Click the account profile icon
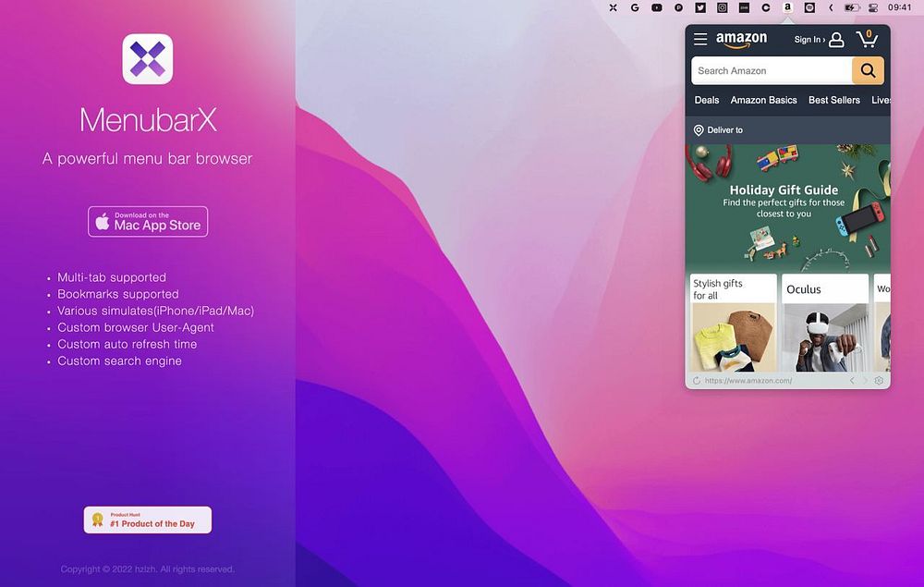 pyautogui.click(x=836, y=40)
